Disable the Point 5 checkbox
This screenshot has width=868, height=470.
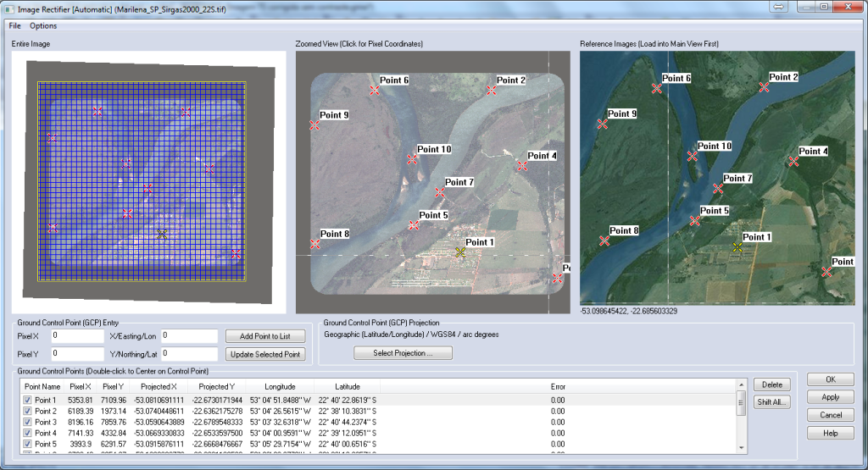[27, 444]
